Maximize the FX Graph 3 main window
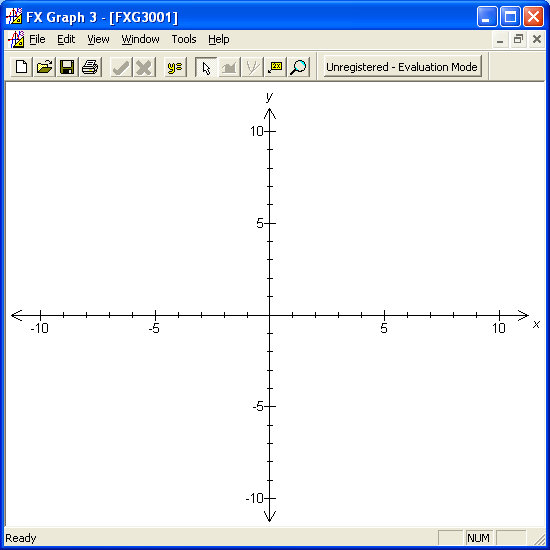The image size is (550, 550). [510, 16]
